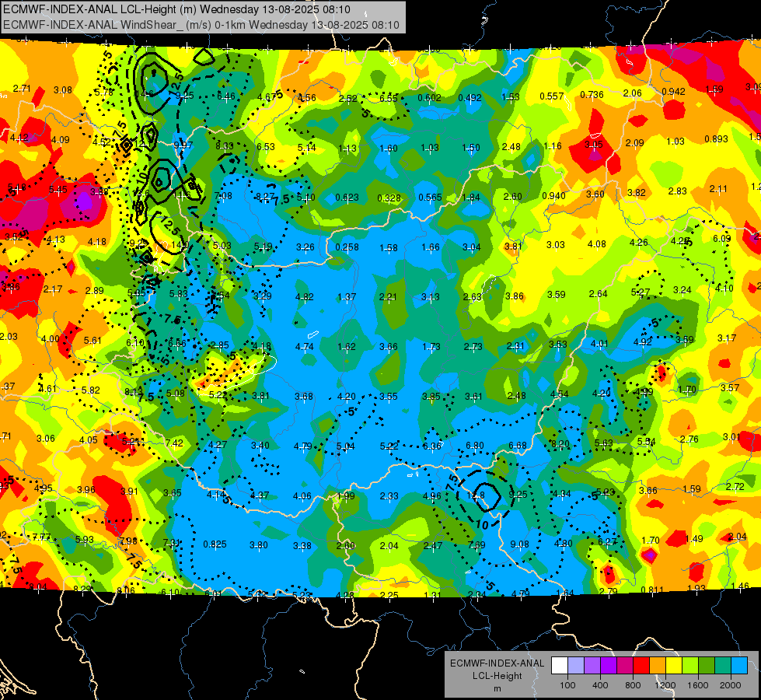Select the light blue legend swatch
The height and width of the screenshot is (700, 761).
[738, 666]
